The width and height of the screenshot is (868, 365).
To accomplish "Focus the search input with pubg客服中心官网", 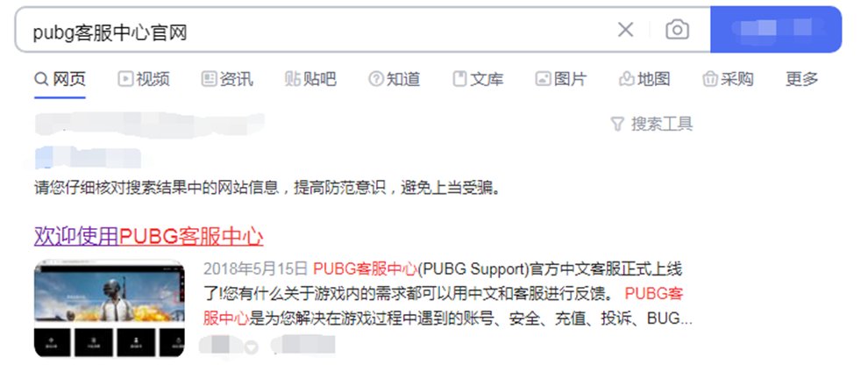I will click(x=316, y=32).
